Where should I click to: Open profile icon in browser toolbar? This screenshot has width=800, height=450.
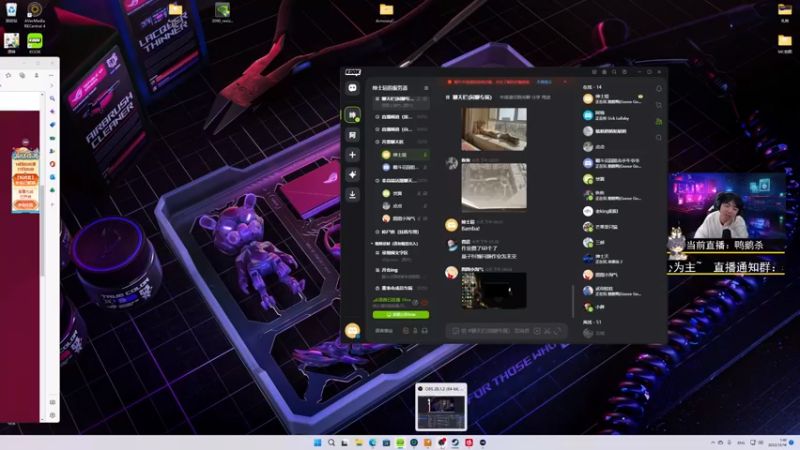click(37, 76)
